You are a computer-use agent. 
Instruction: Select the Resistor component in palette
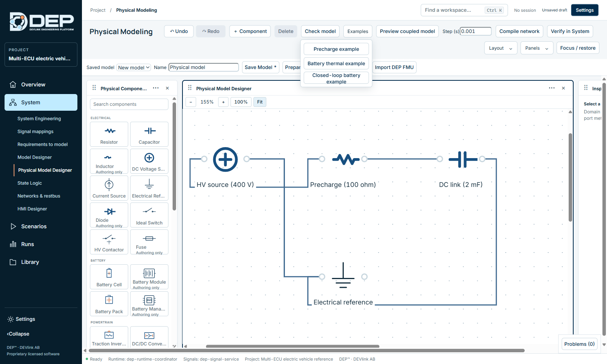109,134
